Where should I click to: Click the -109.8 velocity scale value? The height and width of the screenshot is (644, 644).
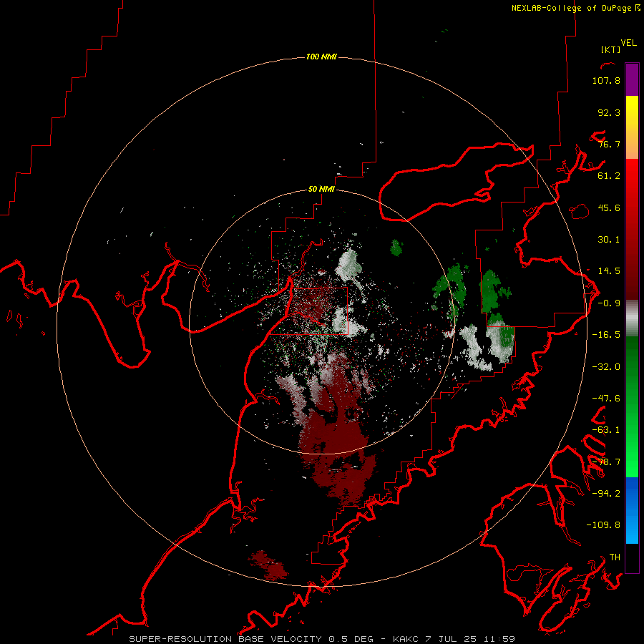click(603, 525)
